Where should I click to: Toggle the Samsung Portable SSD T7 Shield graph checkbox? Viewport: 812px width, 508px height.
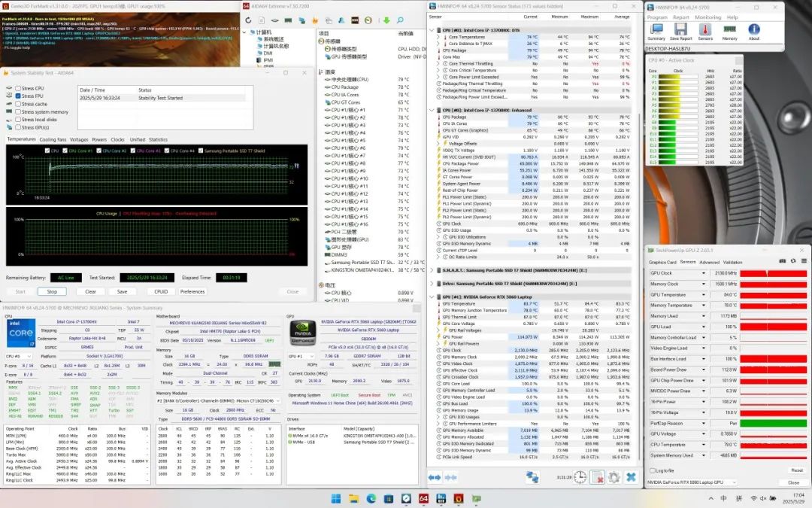click(201, 151)
